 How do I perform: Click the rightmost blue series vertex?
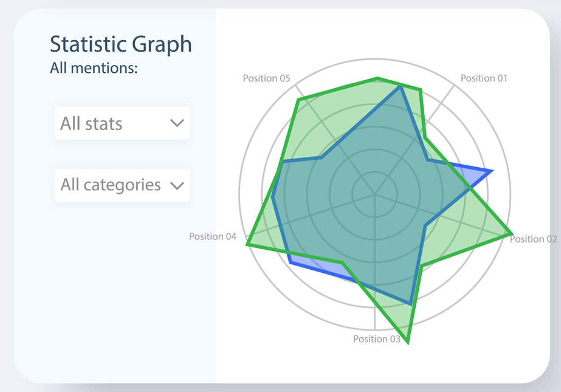[492, 172]
